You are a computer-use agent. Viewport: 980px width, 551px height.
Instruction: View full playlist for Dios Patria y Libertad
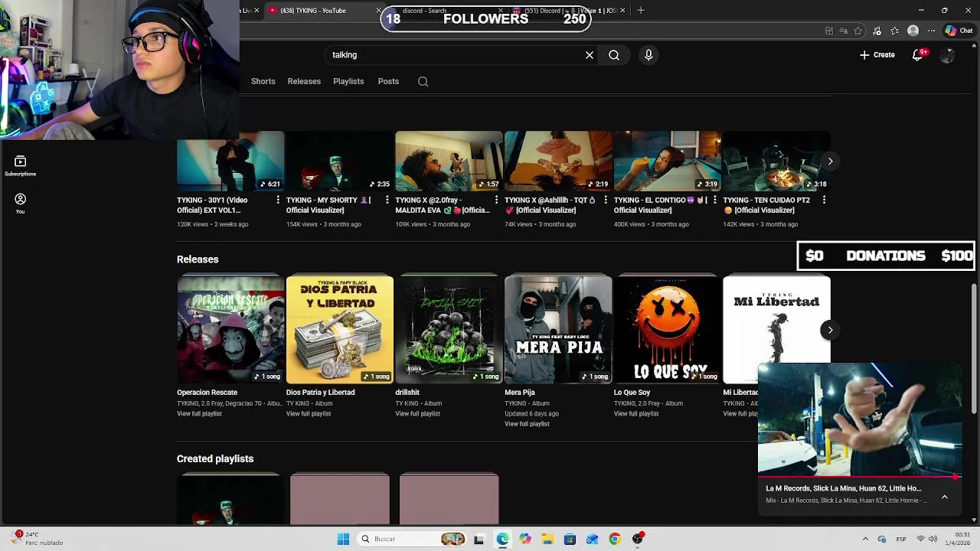[309, 414]
